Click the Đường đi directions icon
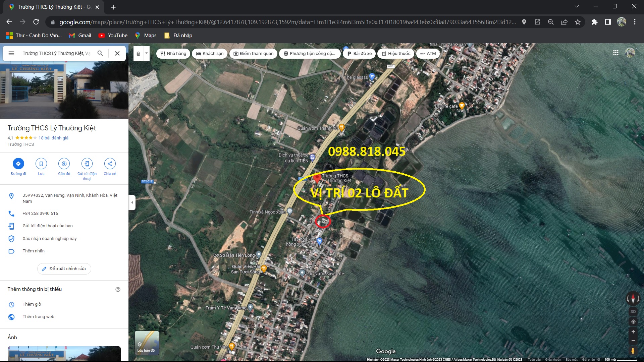This screenshot has height=362, width=644. (18, 164)
